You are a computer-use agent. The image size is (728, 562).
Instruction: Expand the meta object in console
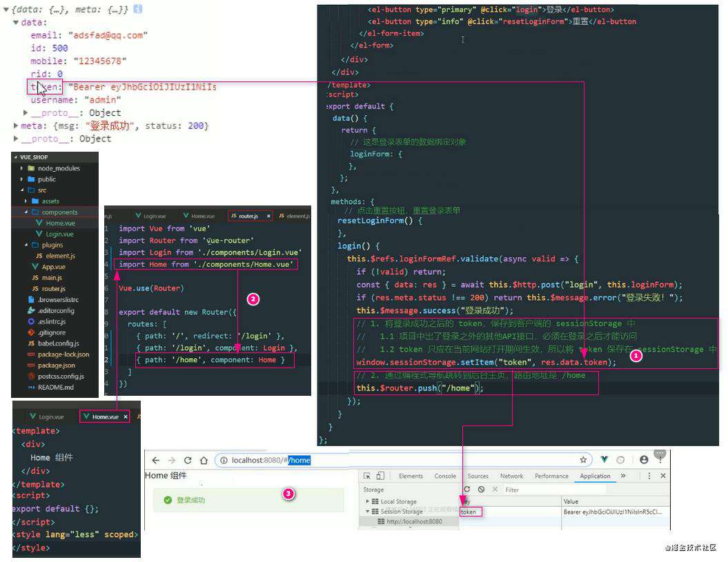click(x=16, y=126)
